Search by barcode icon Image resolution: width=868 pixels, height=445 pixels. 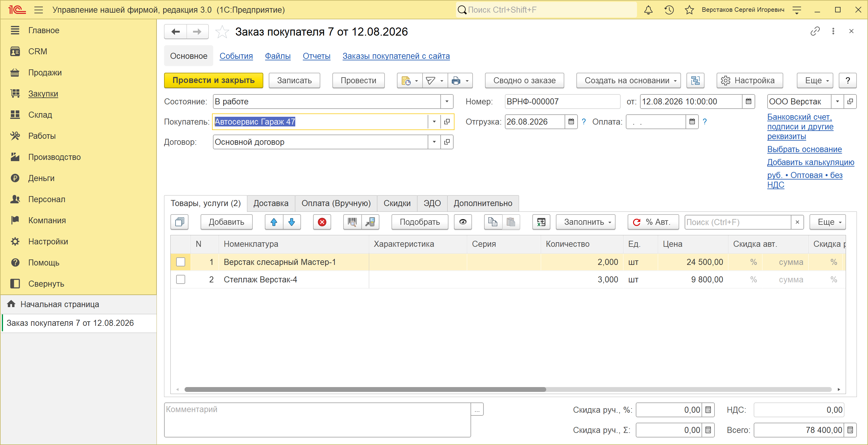352,222
